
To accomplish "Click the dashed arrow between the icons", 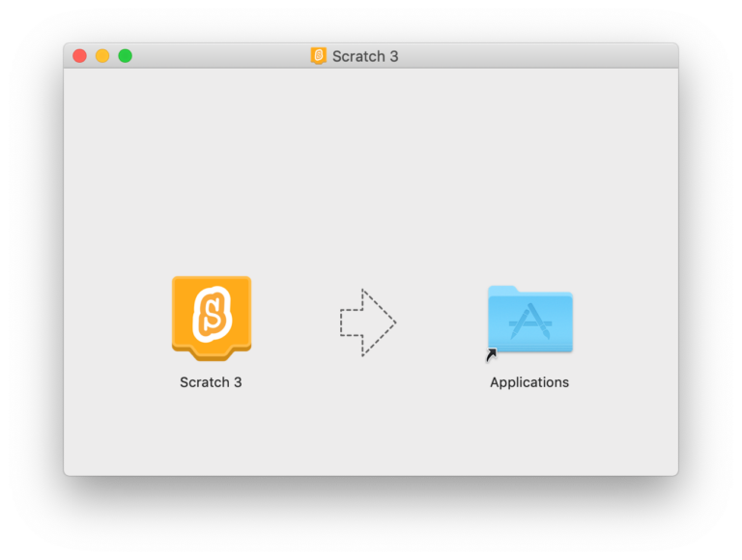I will pos(367,322).
